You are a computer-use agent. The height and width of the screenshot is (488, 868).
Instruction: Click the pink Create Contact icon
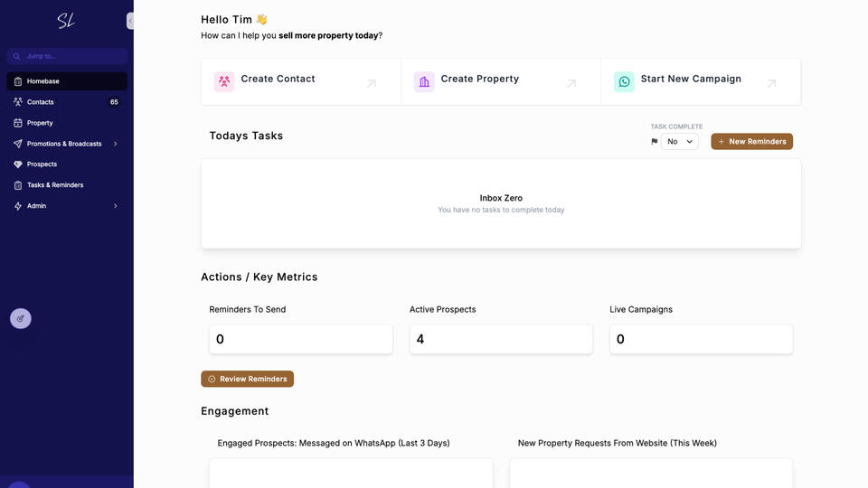pos(224,81)
